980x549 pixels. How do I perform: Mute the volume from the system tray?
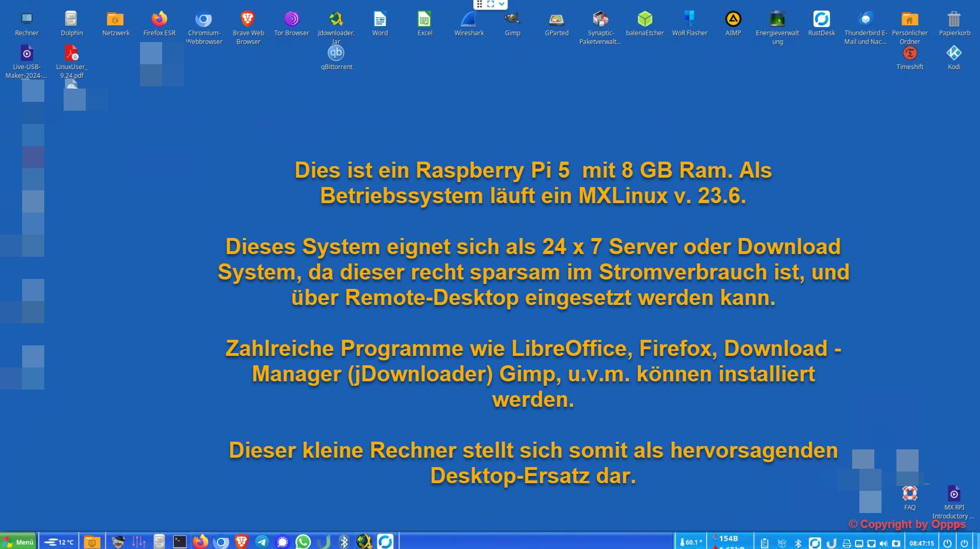tap(883, 543)
